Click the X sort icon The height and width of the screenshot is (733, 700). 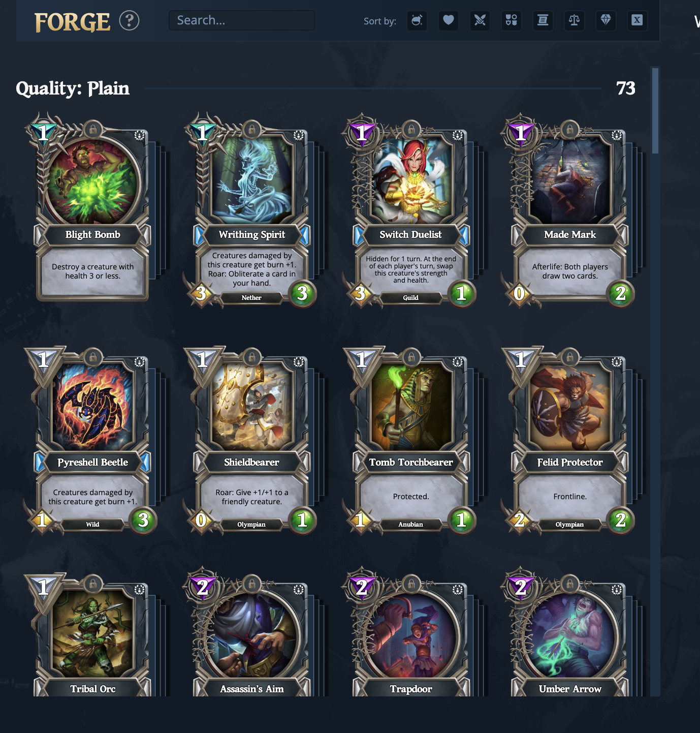tap(638, 20)
